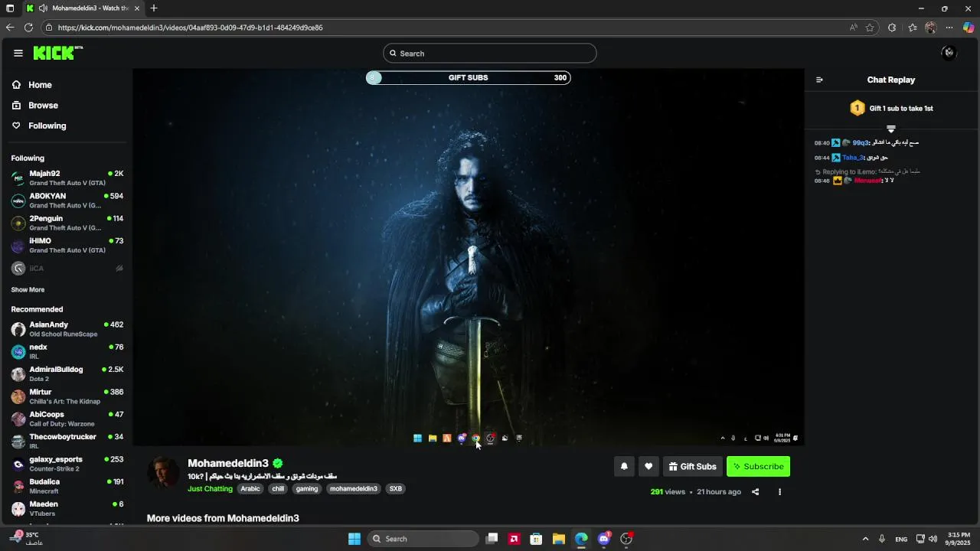This screenshot has width=980, height=551.
Task: Expand Show More under Following
Action: click(28, 290)
